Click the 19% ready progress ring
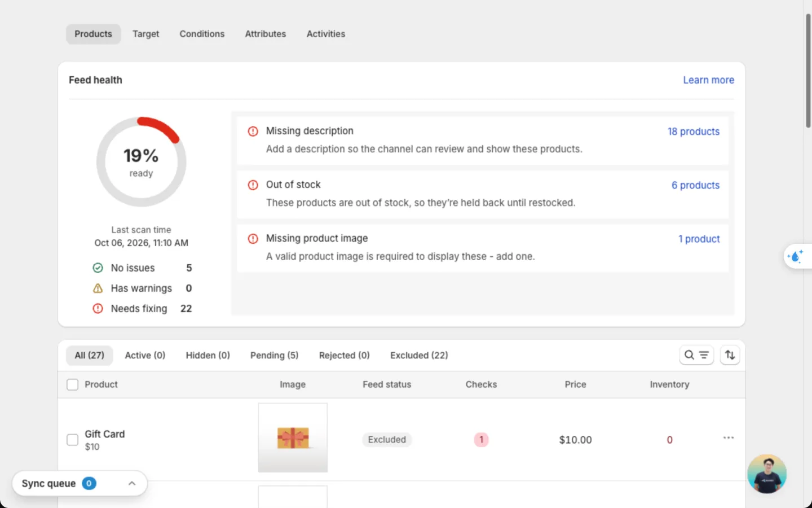This screenshot has width=812, height=508. pos(142,162)
